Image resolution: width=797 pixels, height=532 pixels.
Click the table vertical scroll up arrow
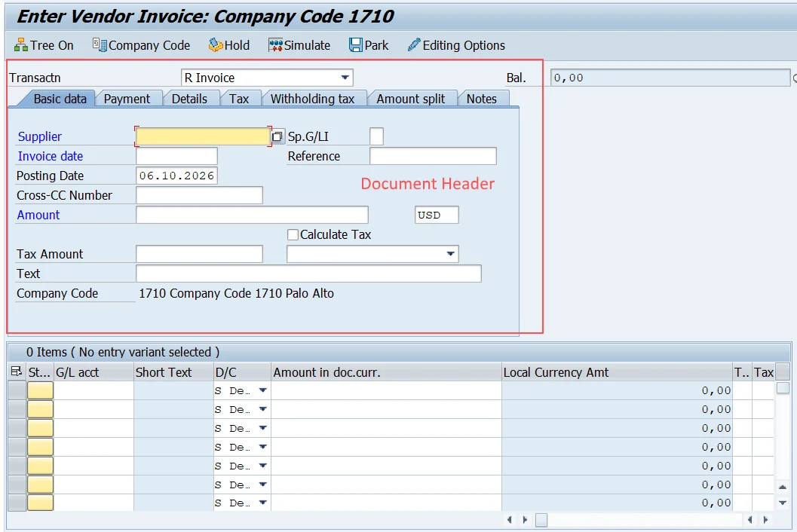783,487
